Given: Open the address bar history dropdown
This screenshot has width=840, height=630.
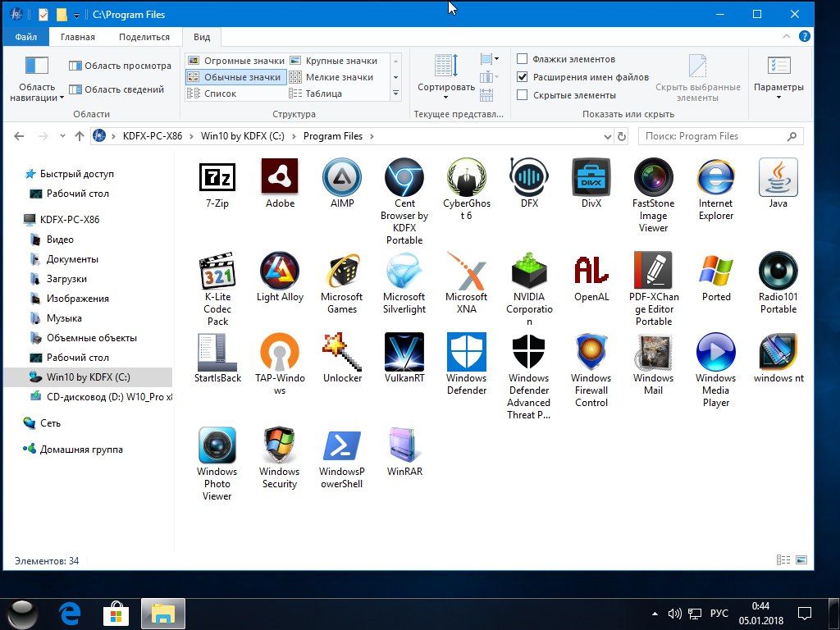Looking at the screenshot, I should (607, 137).
